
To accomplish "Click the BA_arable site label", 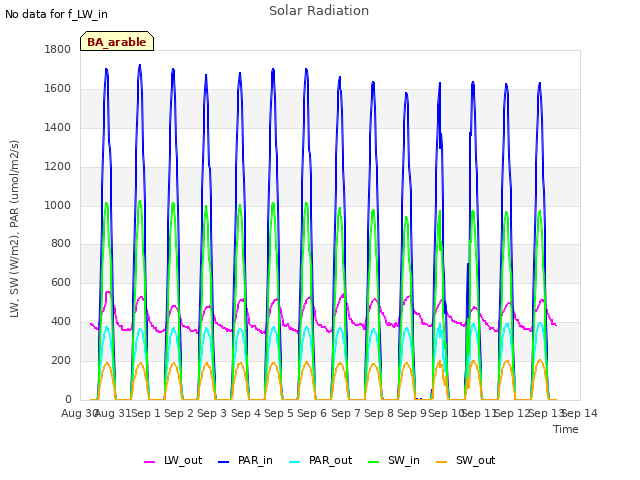I will click(x=117, y=42).
